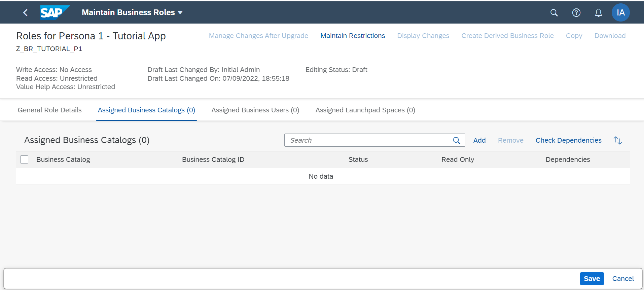The image size is (644, 290).
Task: Open the table sort settings icon
Action: click(x=617, y=140)
